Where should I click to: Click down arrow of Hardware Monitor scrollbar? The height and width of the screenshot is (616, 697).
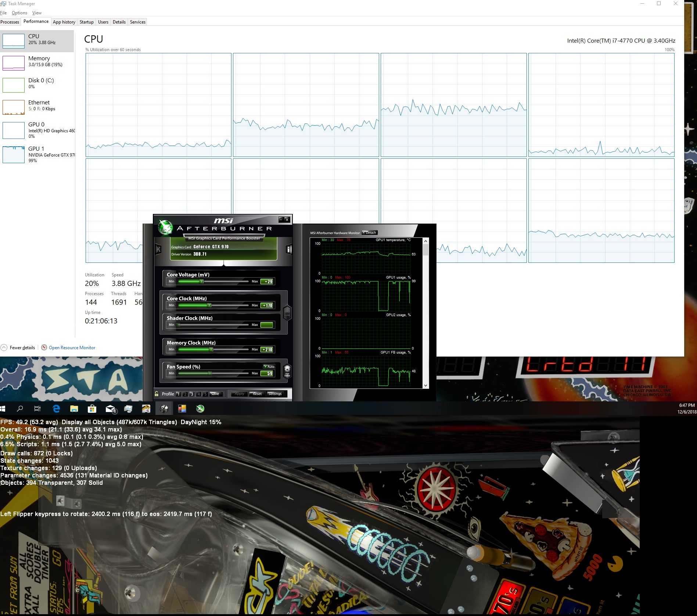pyautogui.click(x=426, y=386)
